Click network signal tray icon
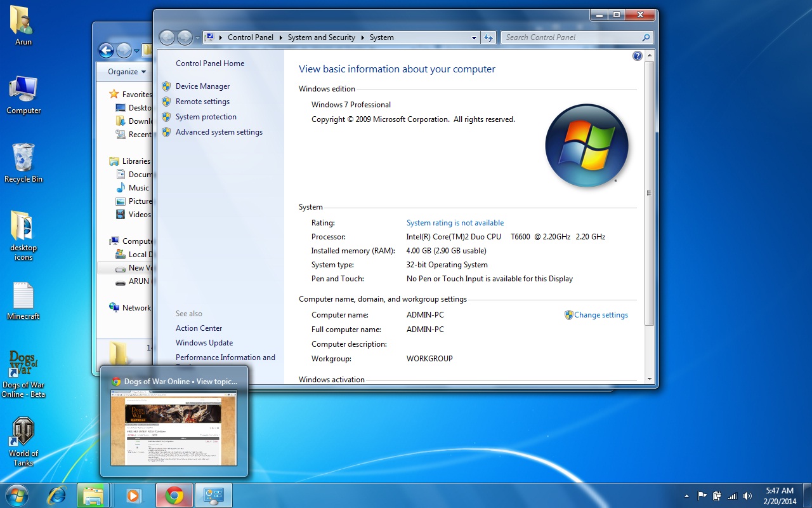The image size is (812, 508). (x=732, y=496)
